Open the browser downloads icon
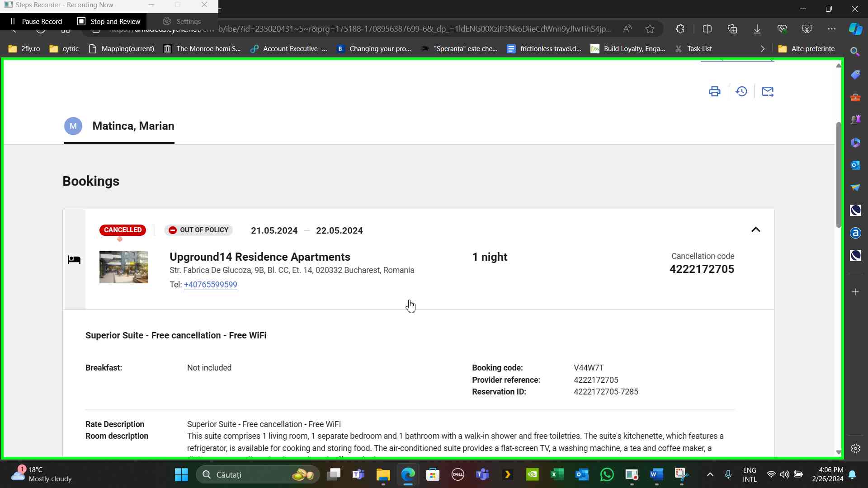Image resolution: width=868 pixels, height=488 pixels. [757, 29]
